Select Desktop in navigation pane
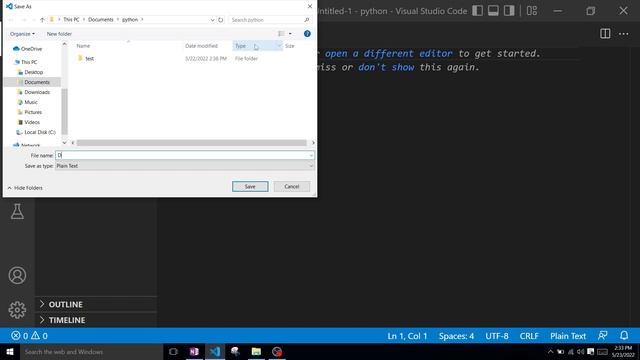640x360 pixels. 33,72
